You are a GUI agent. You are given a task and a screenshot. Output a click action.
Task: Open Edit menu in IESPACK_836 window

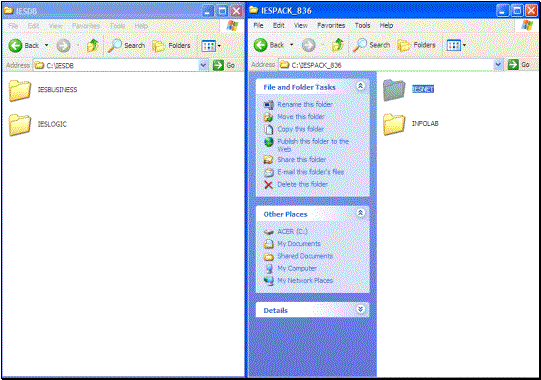[279, 26]
